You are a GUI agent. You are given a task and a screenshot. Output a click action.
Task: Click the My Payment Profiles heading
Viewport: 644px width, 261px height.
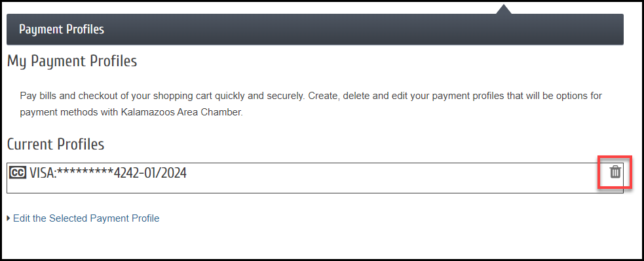(72, 62)
